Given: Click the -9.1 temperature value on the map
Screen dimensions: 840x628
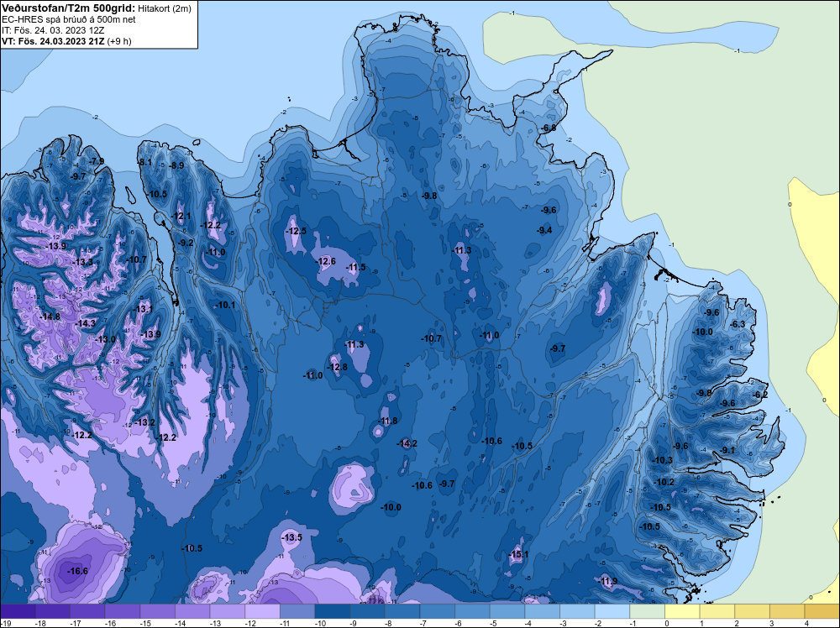Looking at the screenshot, I should 728,450.
